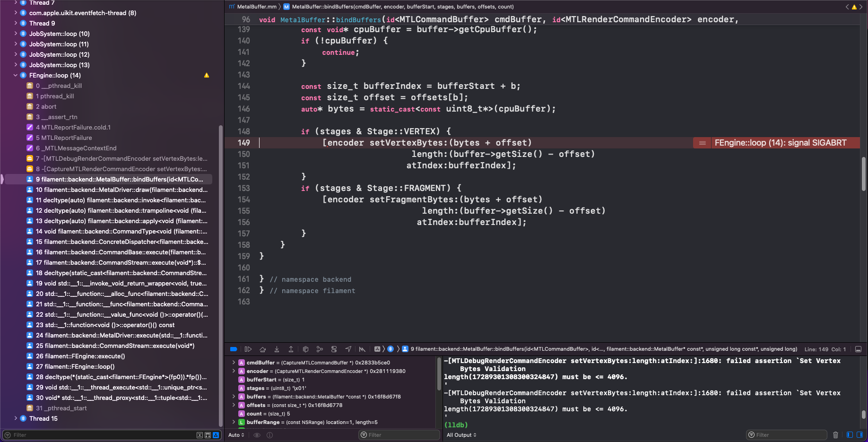
Task: Open the All Output dropdown
Action: (460, 434)
